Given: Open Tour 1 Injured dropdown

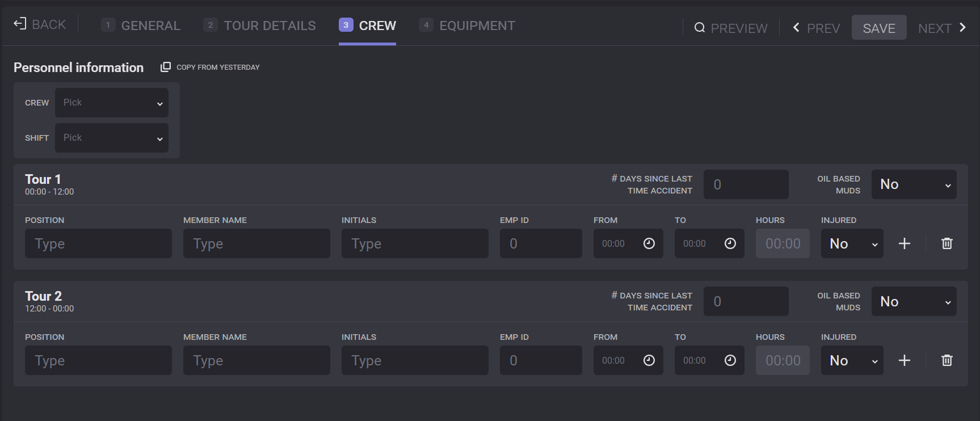Looking at the screenshot, I should click(852, 243).
